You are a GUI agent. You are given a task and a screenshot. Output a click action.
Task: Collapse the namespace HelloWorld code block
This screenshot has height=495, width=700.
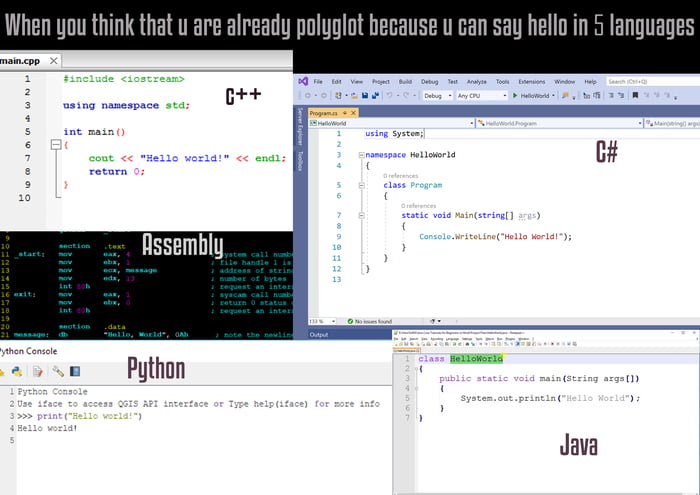(360, 155)
